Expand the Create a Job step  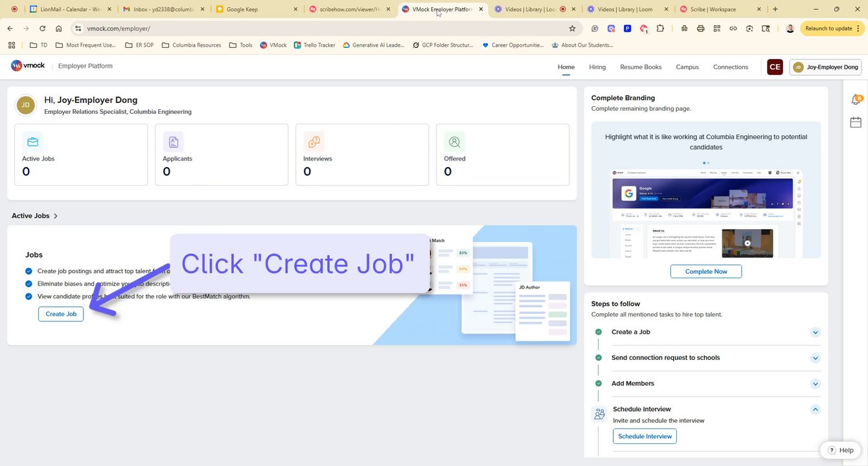click(816, 332)
